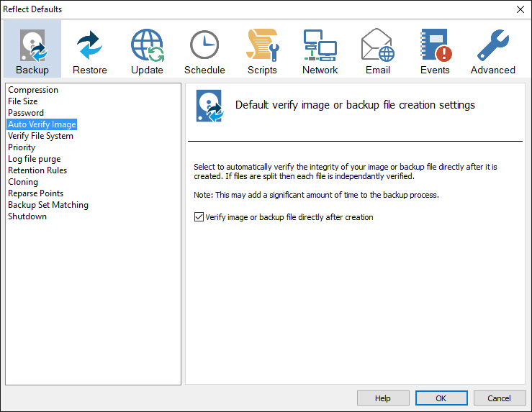The image size is (532, 412).
Task: Select the Backup category icon
Action: pyautogui.click(x=32, y=50)
